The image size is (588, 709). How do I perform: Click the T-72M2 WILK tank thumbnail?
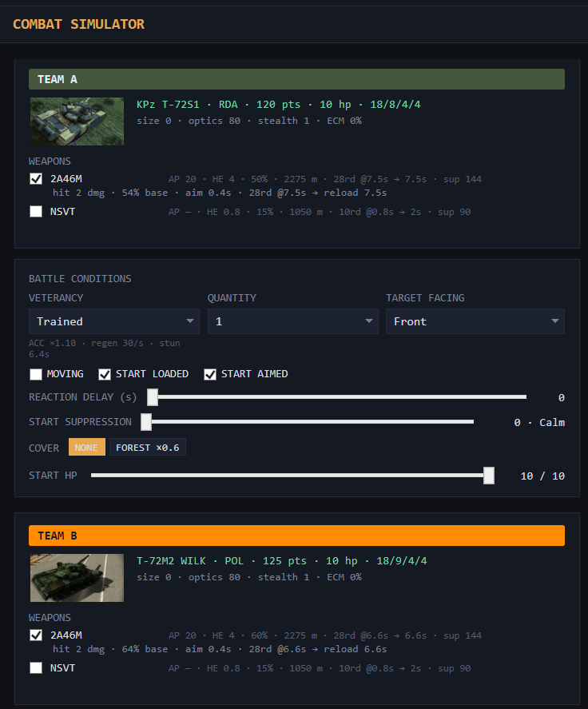tap(77, 577)
